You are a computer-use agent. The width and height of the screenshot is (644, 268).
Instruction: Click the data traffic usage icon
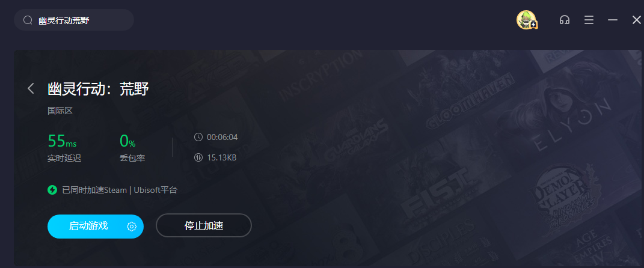198,157
